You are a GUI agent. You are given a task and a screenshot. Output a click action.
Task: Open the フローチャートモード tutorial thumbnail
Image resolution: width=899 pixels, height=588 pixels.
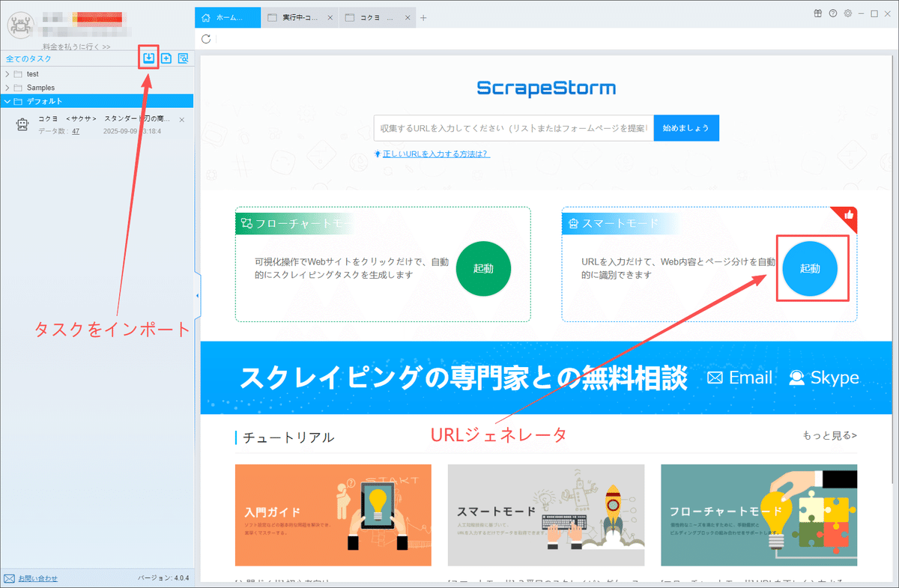point(759,515)
